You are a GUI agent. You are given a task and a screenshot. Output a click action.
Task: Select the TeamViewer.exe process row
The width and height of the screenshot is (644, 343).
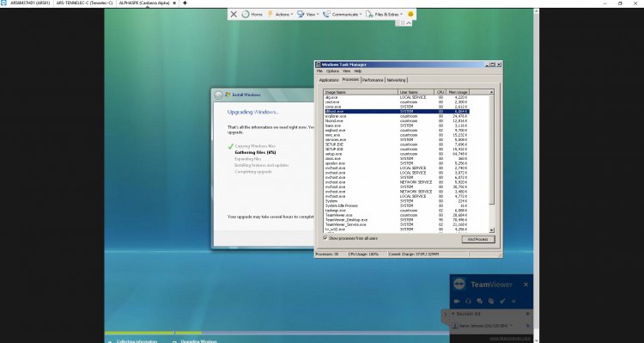click(397, 215)
